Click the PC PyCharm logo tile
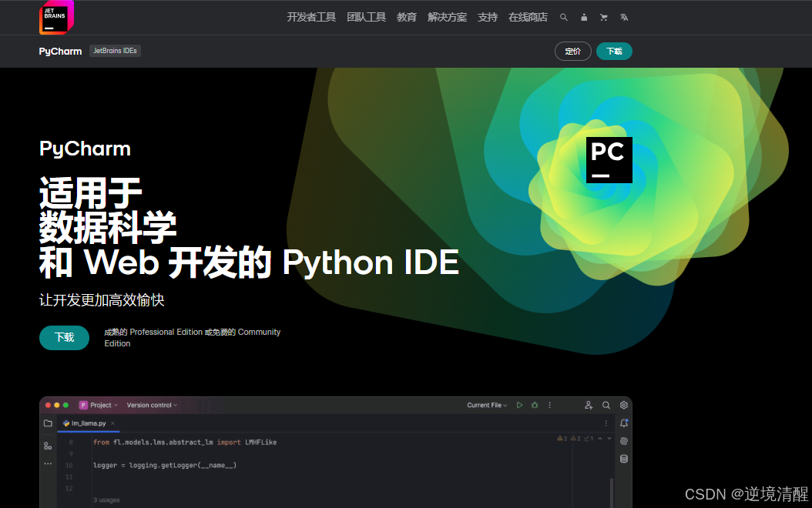This screenshot has width=812, height=508. point(609,160)
